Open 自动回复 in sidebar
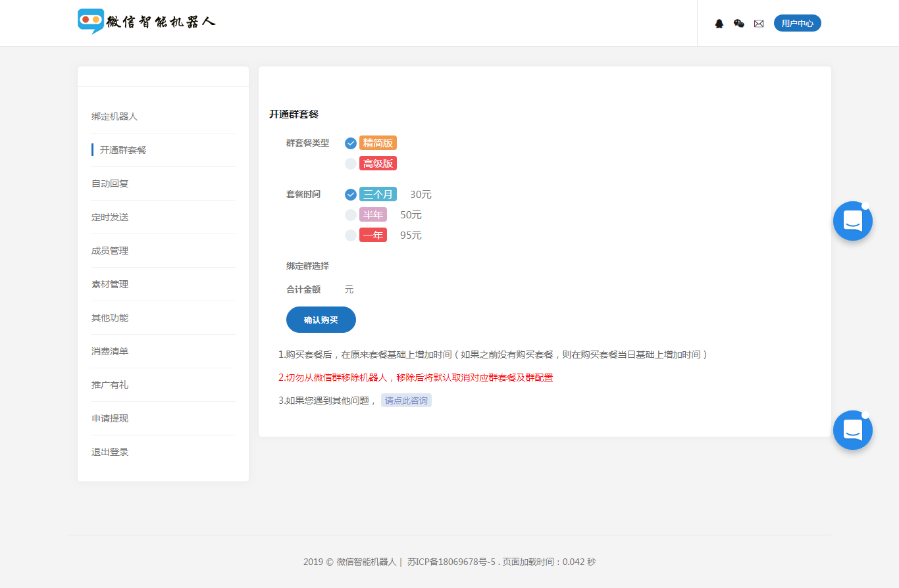Image resolution: width=899 pixels, height=588 pixels. tap(110, 184)
